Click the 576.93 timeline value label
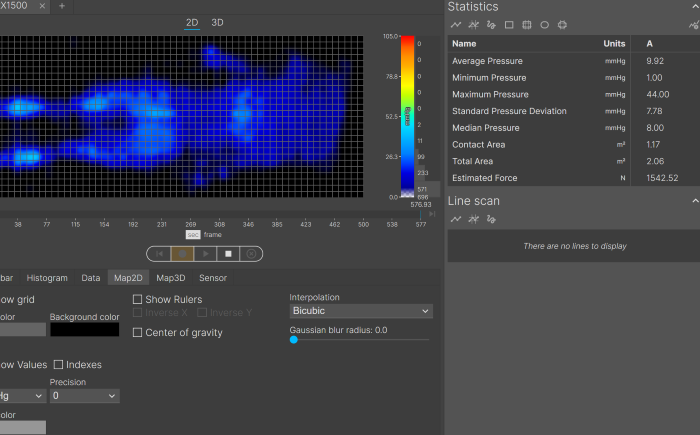Image resolution: width=700 pixels, height=435 pixels. [421, 205]
